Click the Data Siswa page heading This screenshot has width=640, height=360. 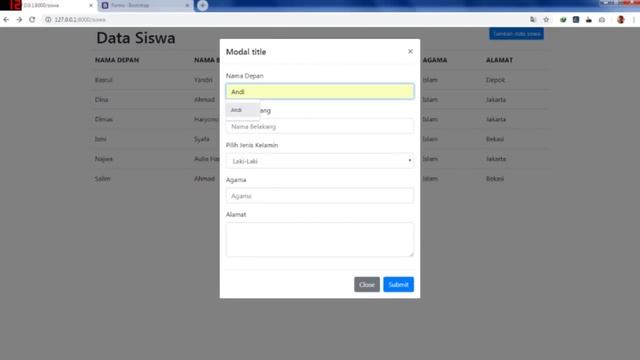pos(136,38)
